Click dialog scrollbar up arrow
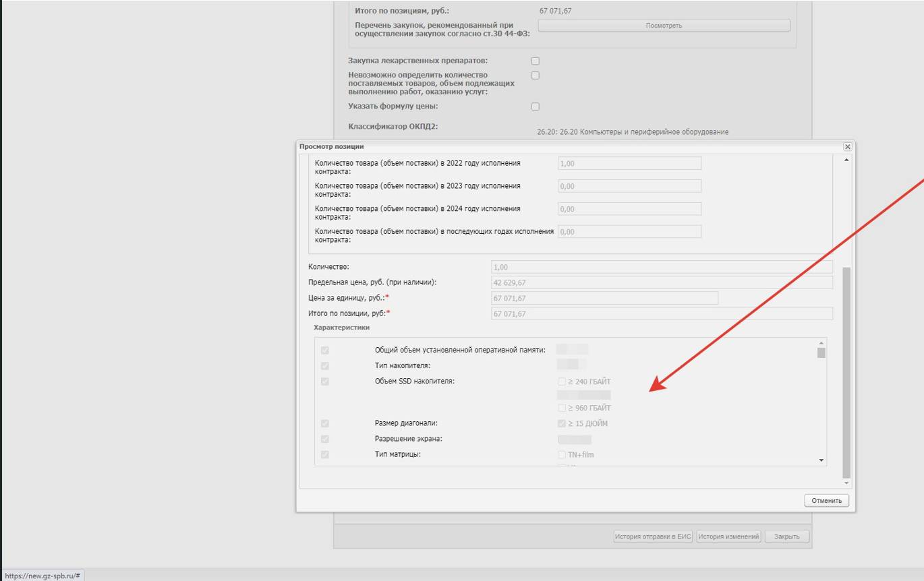The image size is (924, 581). 846,160
